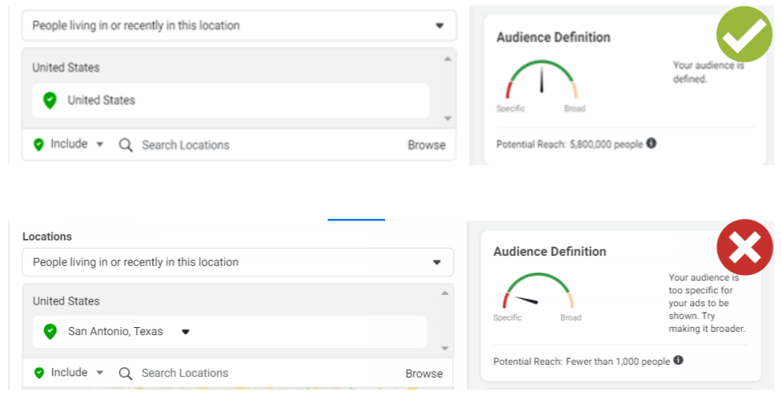This screenshot has width=782, height=396.
Task: Click the bottom United States group header
Action: tap(66, 301)
